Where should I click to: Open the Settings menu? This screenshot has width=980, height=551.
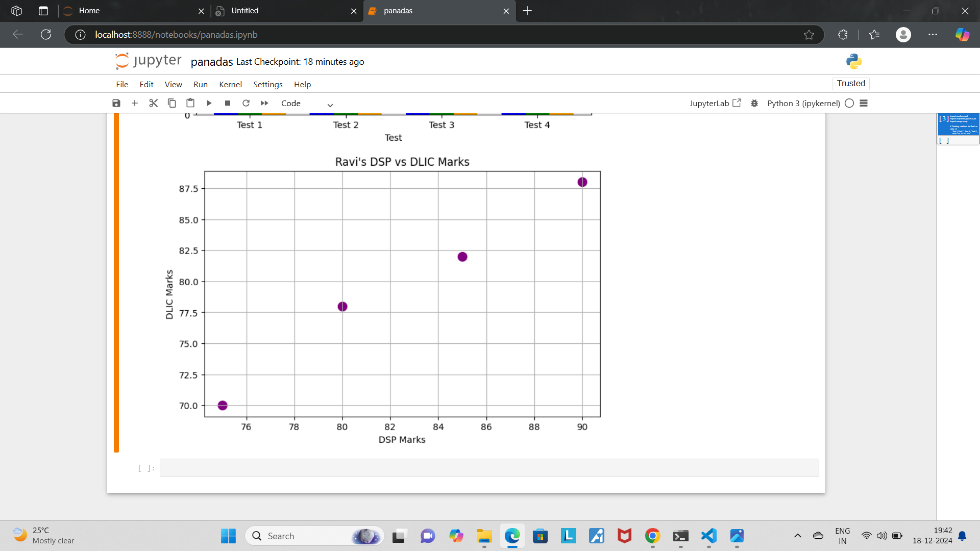pyautogui.click(x=267, y=84)
